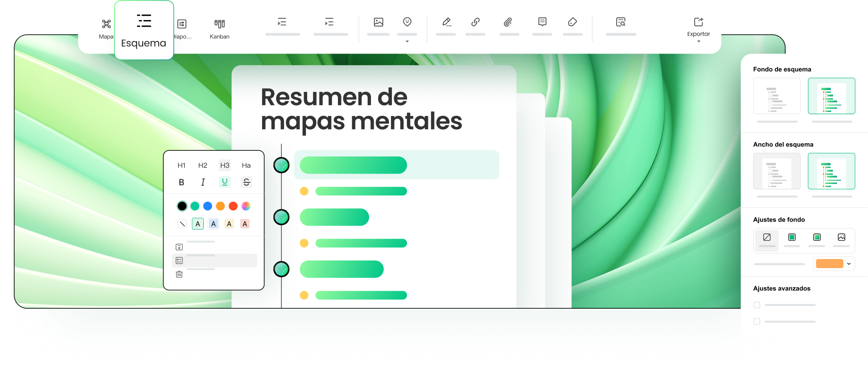The height and width of the screenshot is (372, 868).
Task: Pick the blue text color swatch
Action: (208, 206)
